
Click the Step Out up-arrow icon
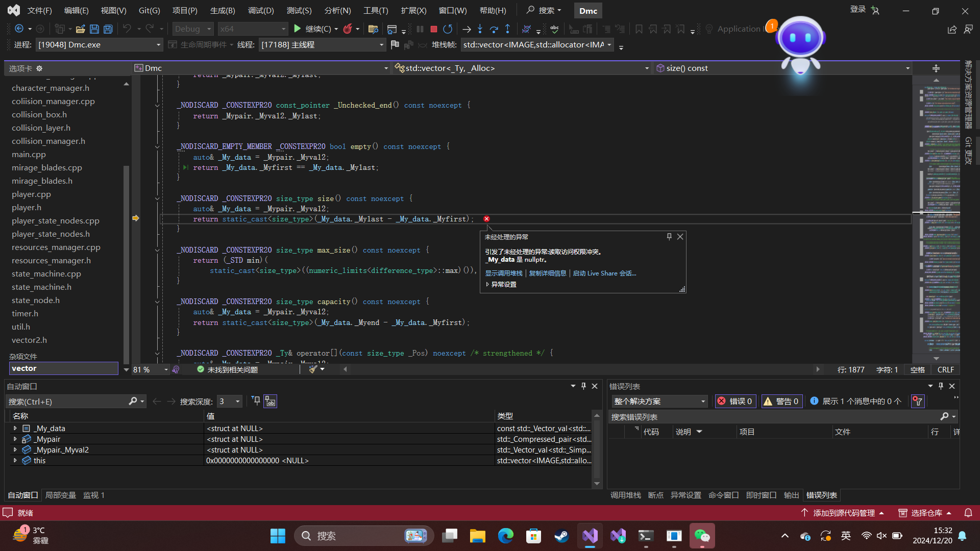507,29
